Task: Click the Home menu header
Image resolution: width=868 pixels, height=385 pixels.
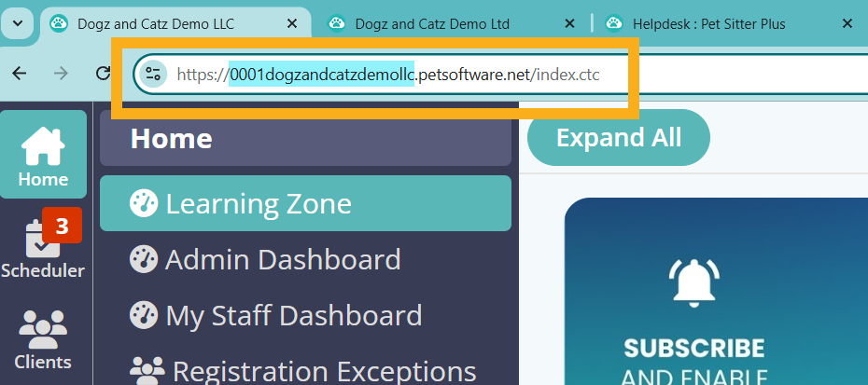Action: pyautogui.click(x=305, y=138)
